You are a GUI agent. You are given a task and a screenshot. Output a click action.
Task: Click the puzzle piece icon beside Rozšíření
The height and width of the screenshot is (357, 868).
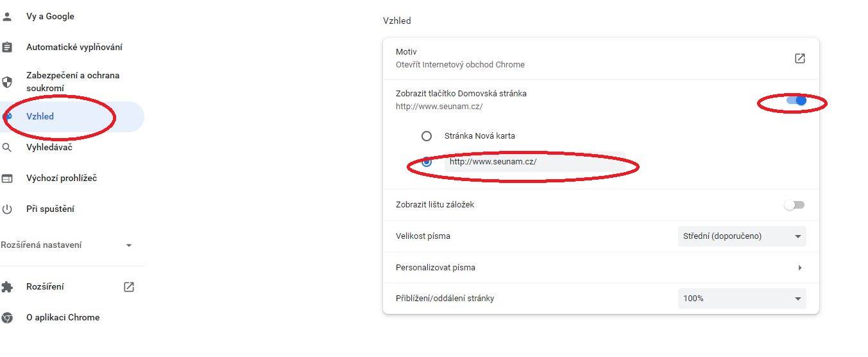[x=7, y=287]
